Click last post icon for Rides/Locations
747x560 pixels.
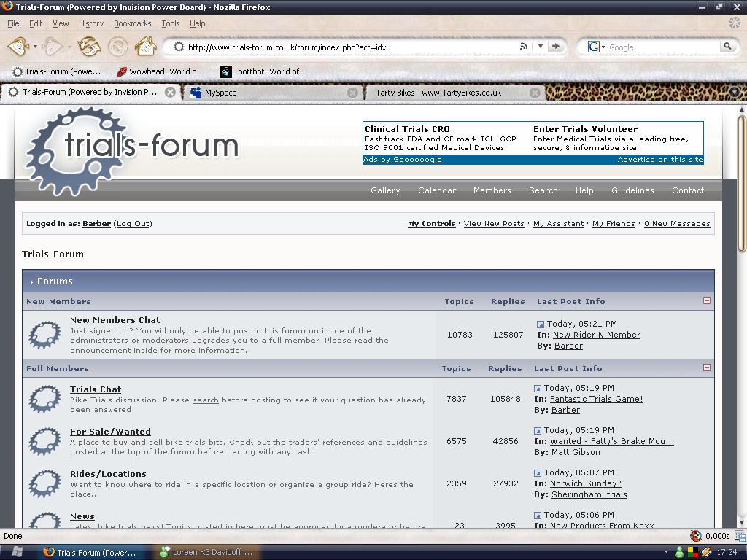click(x=538, y=473)
